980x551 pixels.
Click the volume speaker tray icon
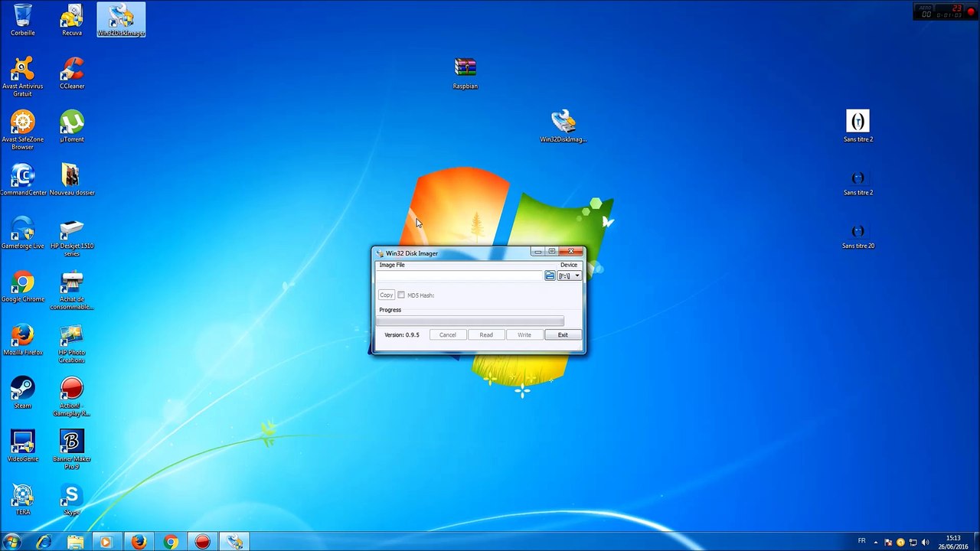[x=924, y=543]
